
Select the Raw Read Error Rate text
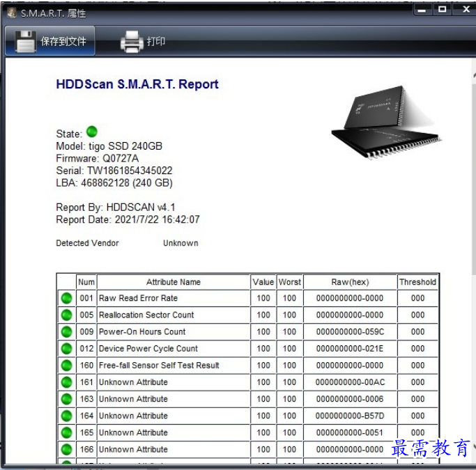click(x=139, y=298)
